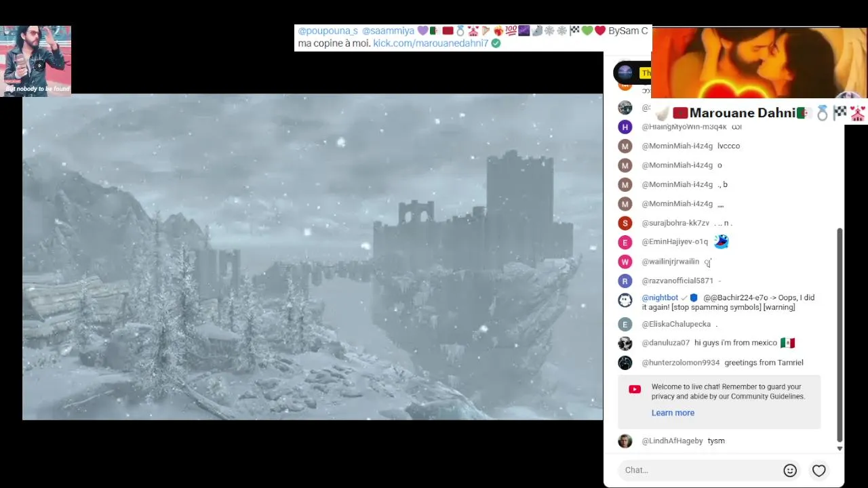Click MominMiah's 'lvccco' message
The width and height of the screenshot is (868, 488).
tap(728, 146)
